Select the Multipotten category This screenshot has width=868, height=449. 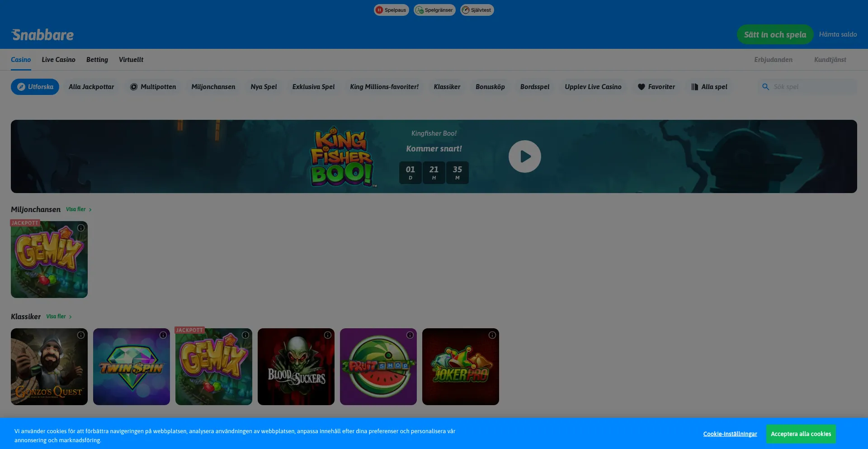point(153,87)
